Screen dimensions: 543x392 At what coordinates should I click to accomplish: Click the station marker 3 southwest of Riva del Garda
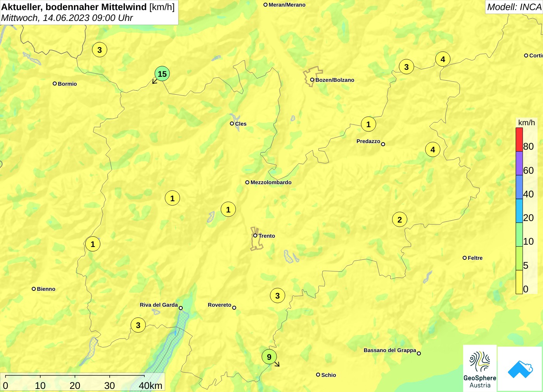(138, 325)
